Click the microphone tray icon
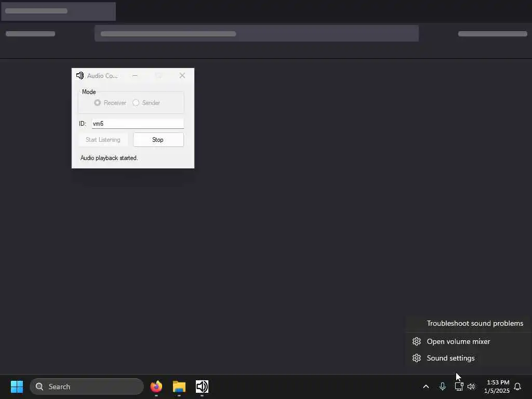 click(x=443, y=387)
